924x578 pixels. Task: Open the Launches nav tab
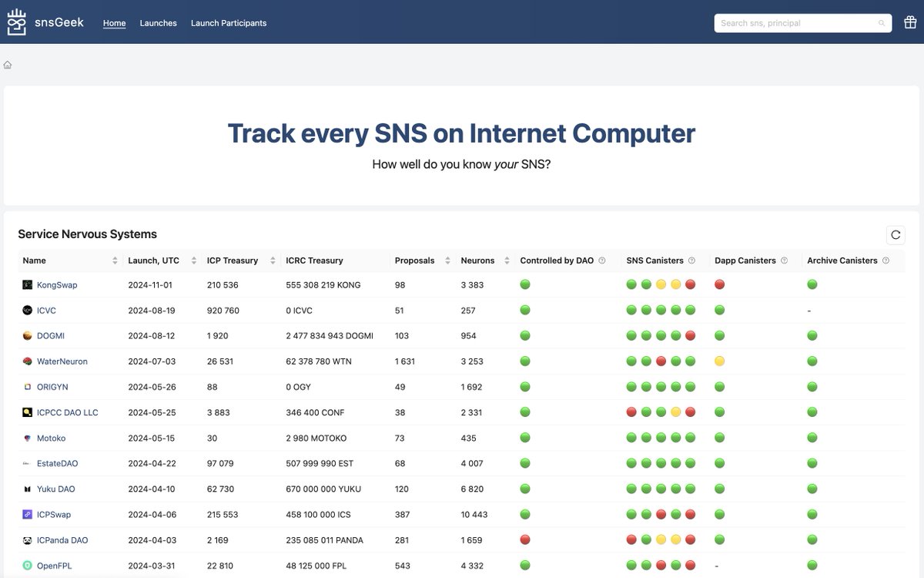[159, 23]
